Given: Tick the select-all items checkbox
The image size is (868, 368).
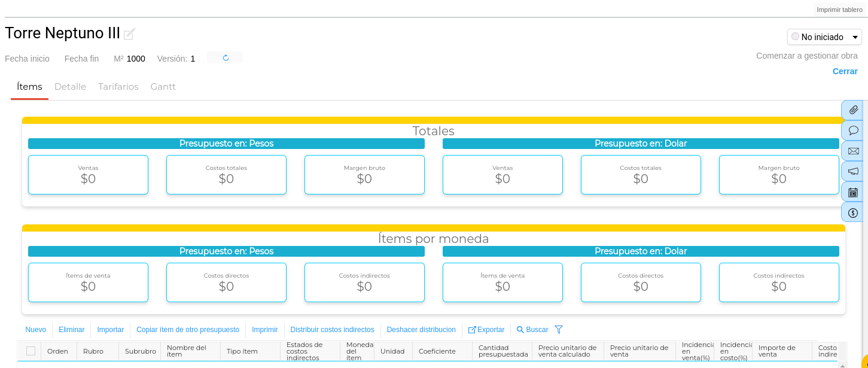Looking at the screenshot, I should 31,351.
